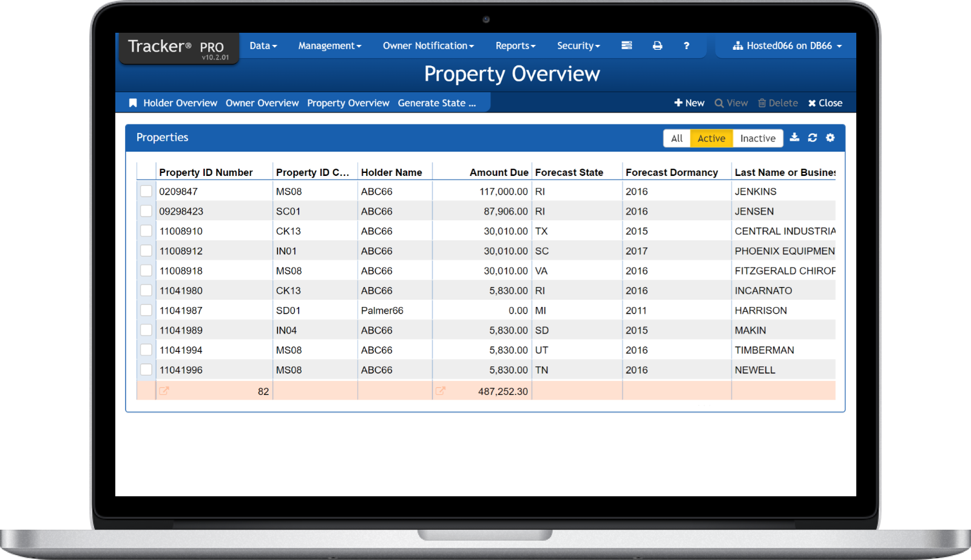Open the download/export icon on Properties panel
This screenshot has height=560, width=971.
[794, 138]
